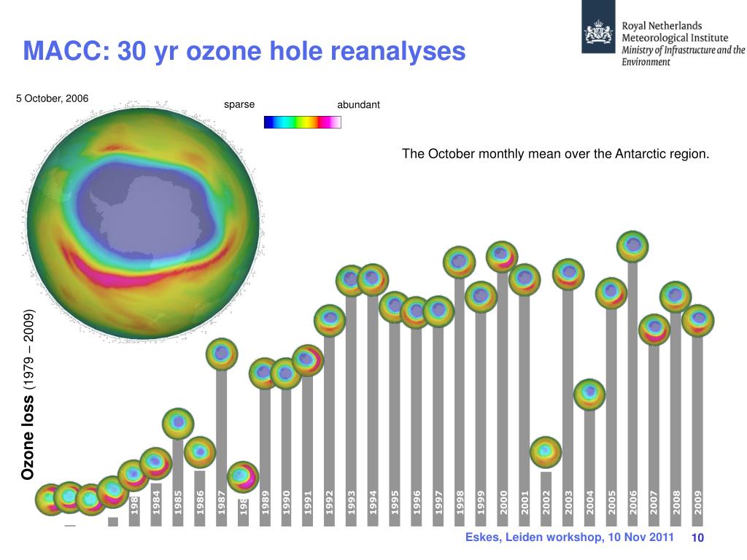Select the ozone globe thumbnail above the 1986 bar
The width and height of the screenshot is (747, 560).
[200, 452]
